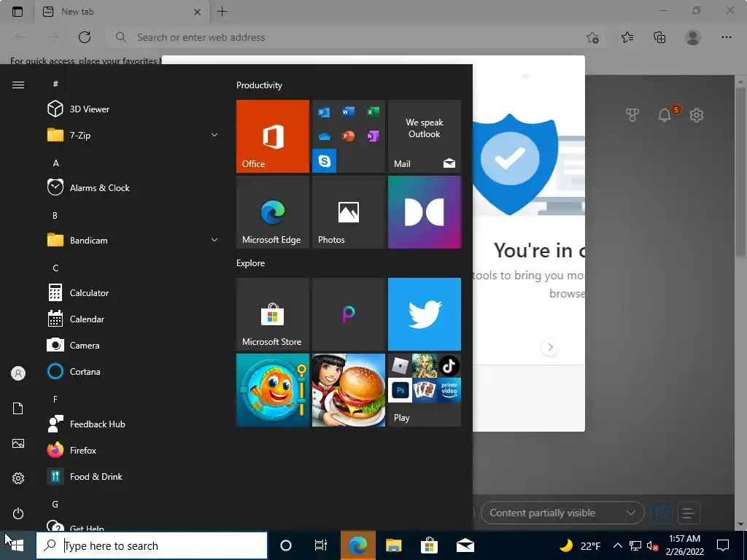Open Camera app
Screen dimensions: 747x560
tap(133, 345)
